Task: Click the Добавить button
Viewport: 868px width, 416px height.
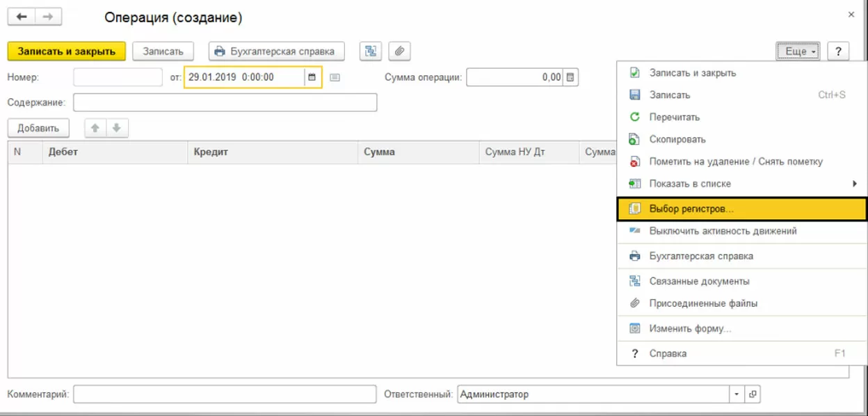Action: click(38, 127)
